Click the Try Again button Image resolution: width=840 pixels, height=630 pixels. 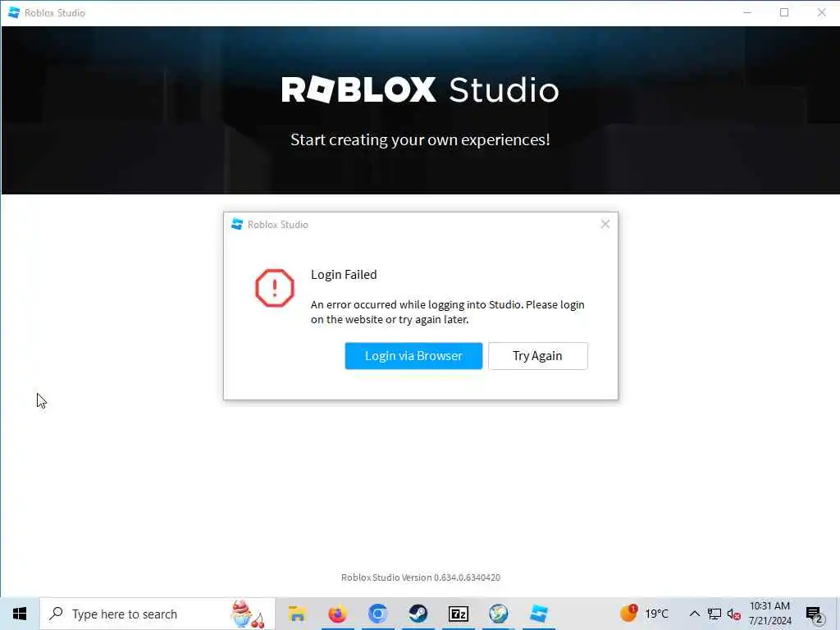tap(538, 356)
